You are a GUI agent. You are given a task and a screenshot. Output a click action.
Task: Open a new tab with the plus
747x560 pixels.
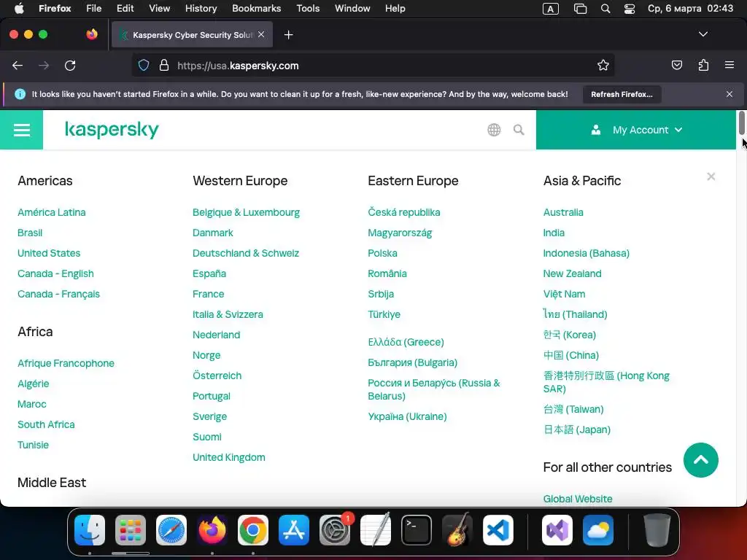(288, 35)
